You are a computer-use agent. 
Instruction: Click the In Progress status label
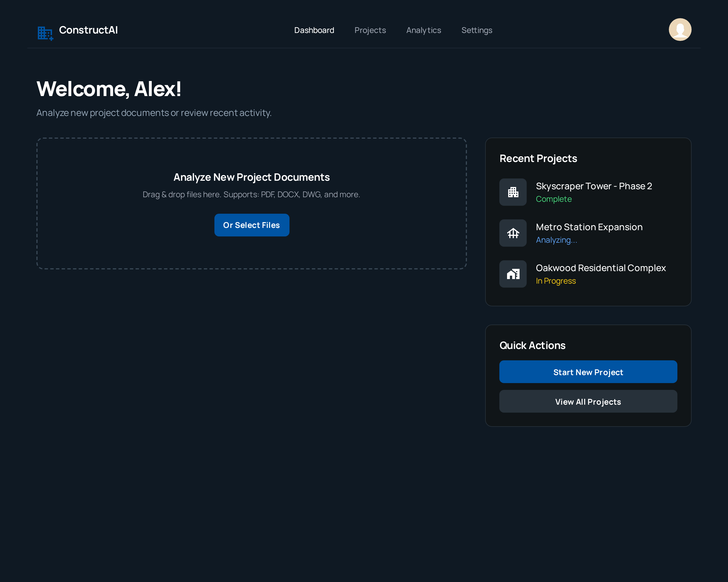click(x=555, y=281)
